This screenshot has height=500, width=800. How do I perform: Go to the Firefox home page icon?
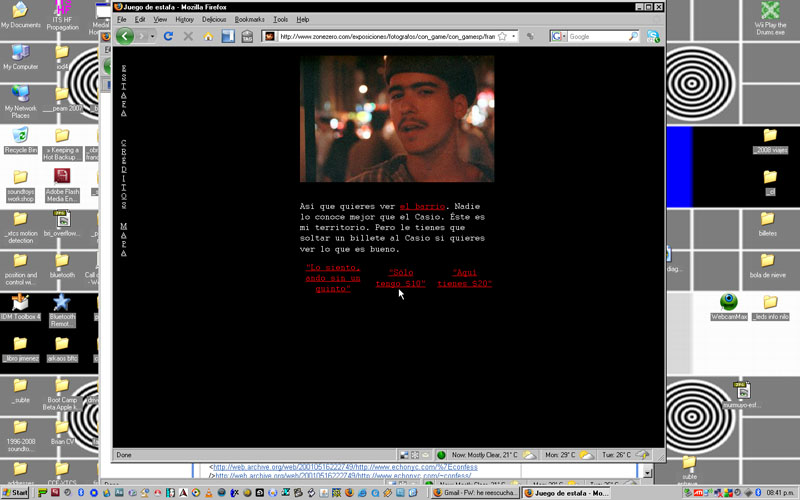click(208, 37)
